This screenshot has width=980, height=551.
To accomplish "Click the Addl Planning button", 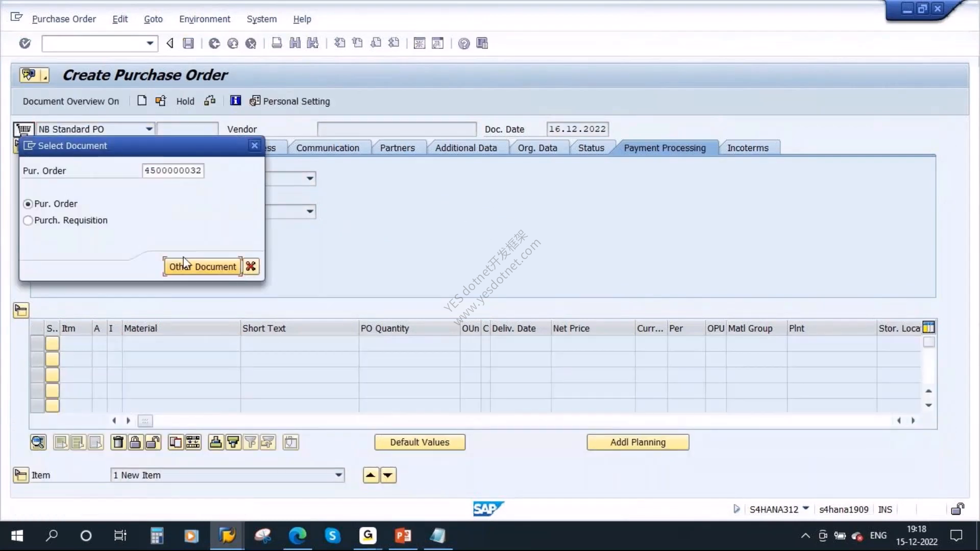I will 638,442.
